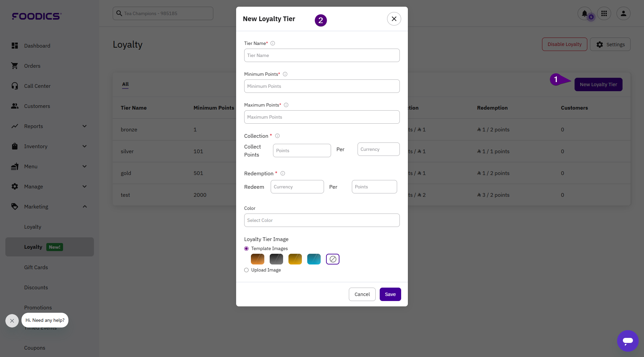Choose the no-image template option

pyautogui.click(x=333, y=259)
